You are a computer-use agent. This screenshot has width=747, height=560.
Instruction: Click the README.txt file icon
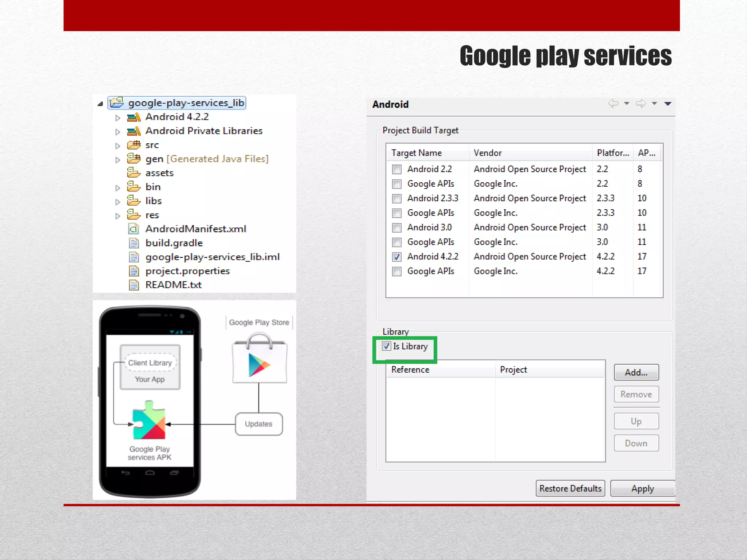134,285
